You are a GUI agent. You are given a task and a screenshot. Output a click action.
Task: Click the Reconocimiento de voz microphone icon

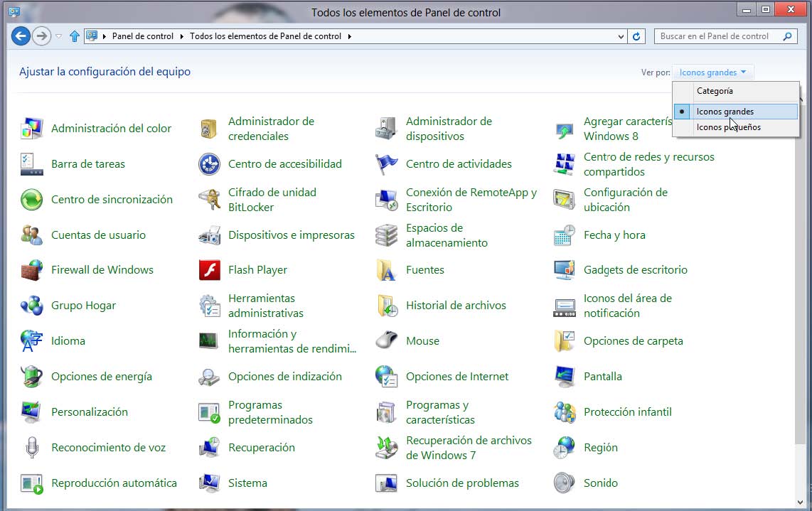[31, 448]
